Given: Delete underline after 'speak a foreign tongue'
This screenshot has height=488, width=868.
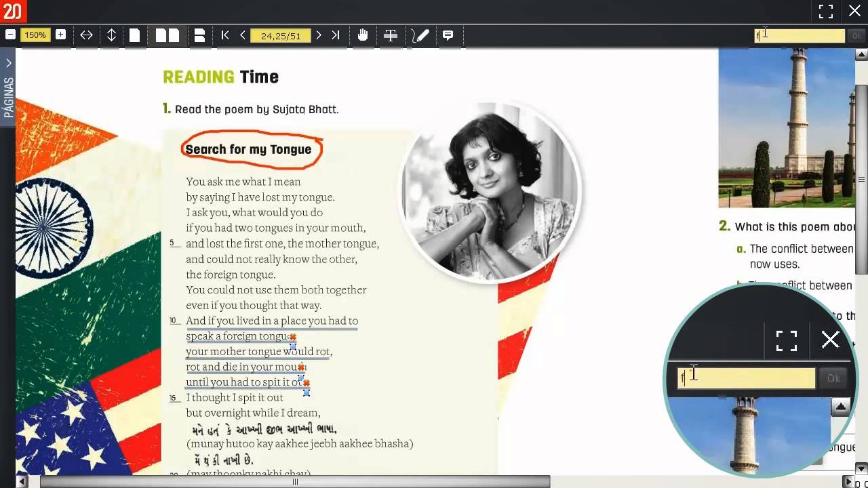Looking at the screenshot, I should point(293,337).
